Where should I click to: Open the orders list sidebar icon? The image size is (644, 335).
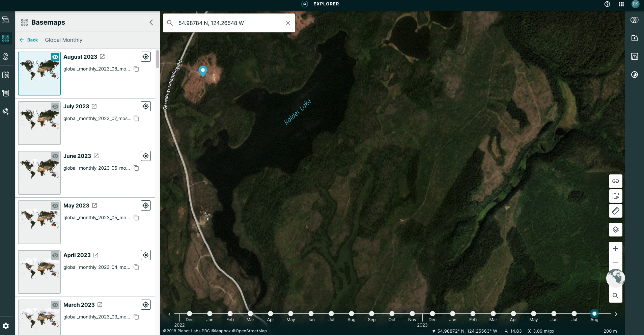[6, 93]
